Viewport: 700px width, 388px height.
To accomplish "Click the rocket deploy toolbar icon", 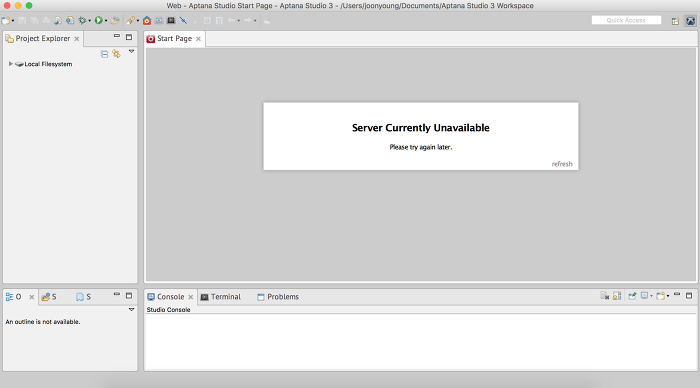I will tap(130, 21).
